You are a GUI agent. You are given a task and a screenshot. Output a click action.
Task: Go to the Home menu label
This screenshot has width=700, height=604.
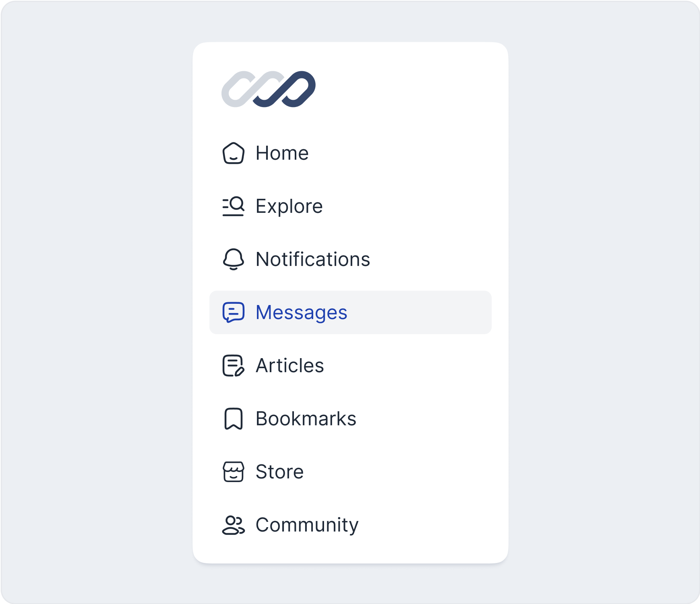(282, 153)
